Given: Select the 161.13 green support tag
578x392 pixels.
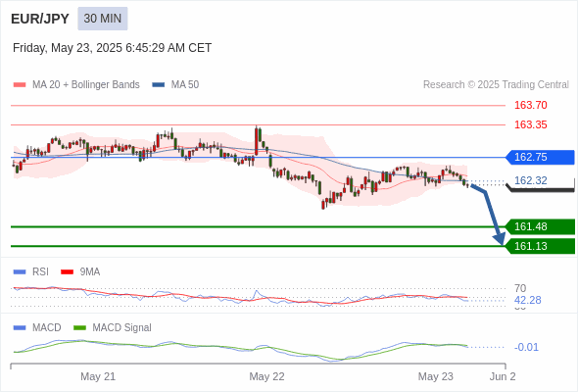Looking at the screenshot, I should [x=540, y=246].
